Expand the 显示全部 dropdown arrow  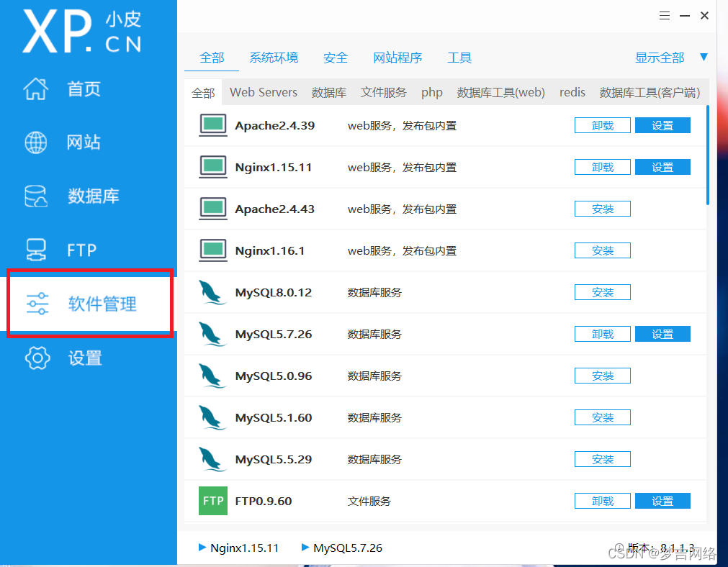(704, 57)
